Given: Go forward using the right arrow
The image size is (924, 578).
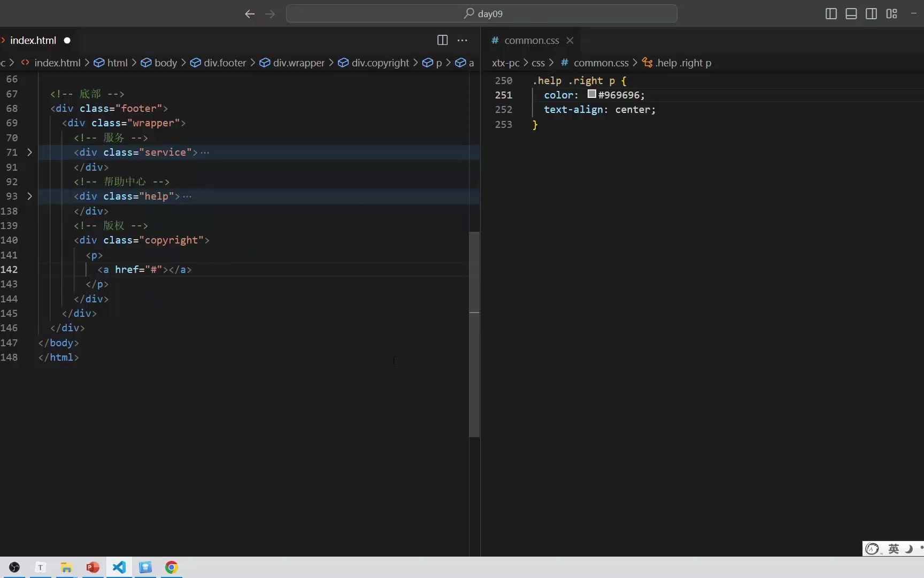Looking at the screenshot, I should tap(270, 14).
